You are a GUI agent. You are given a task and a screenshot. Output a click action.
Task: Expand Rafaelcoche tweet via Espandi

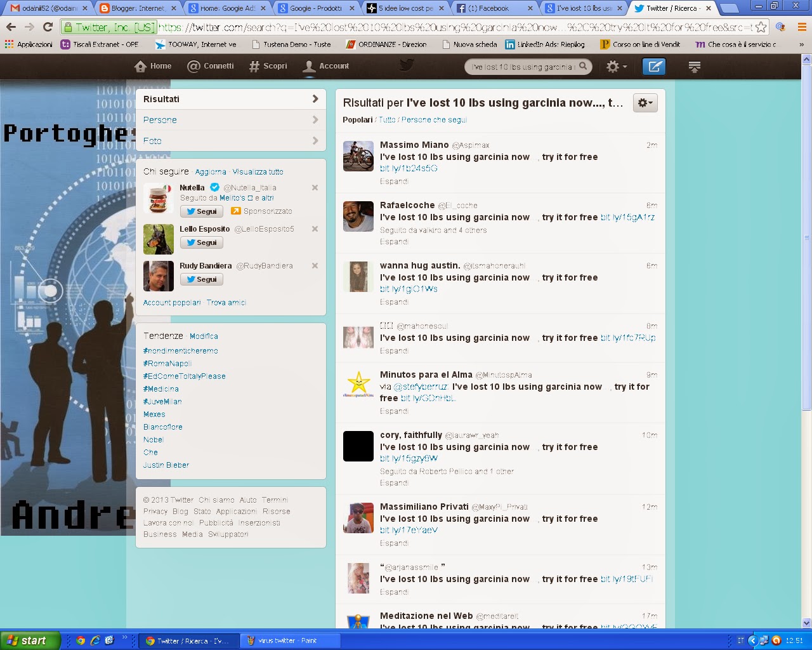[394, 242]
